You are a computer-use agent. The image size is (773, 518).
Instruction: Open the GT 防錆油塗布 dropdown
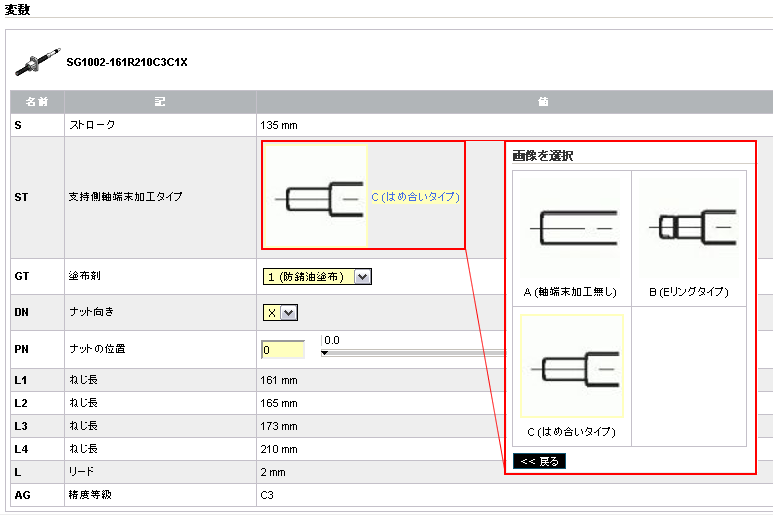pyautogui.click(x=315, y=277)
